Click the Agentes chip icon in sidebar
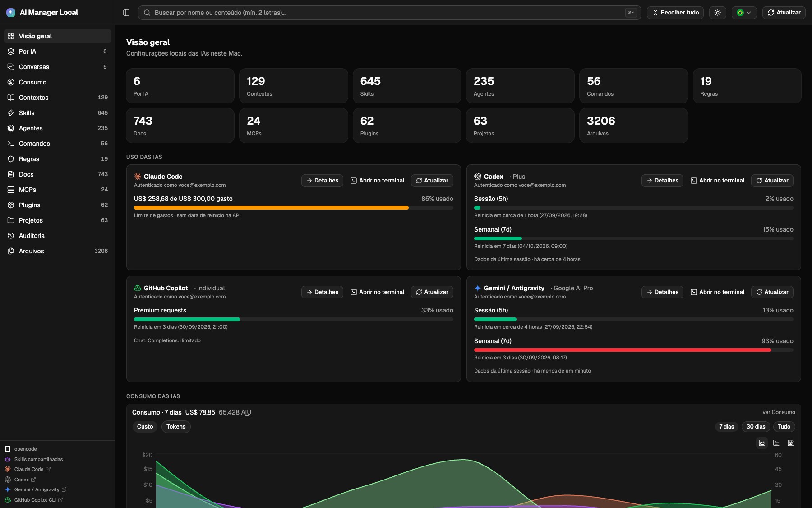 (11, 128)
